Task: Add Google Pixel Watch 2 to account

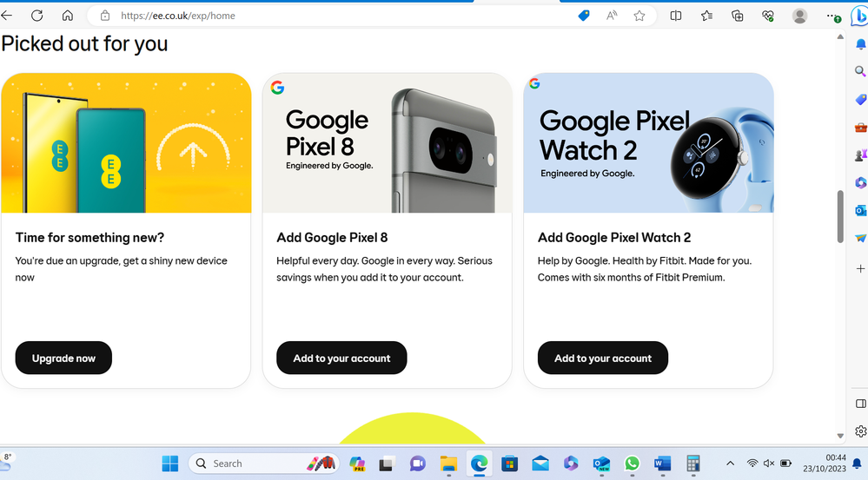Action: [x=603, y=358]
